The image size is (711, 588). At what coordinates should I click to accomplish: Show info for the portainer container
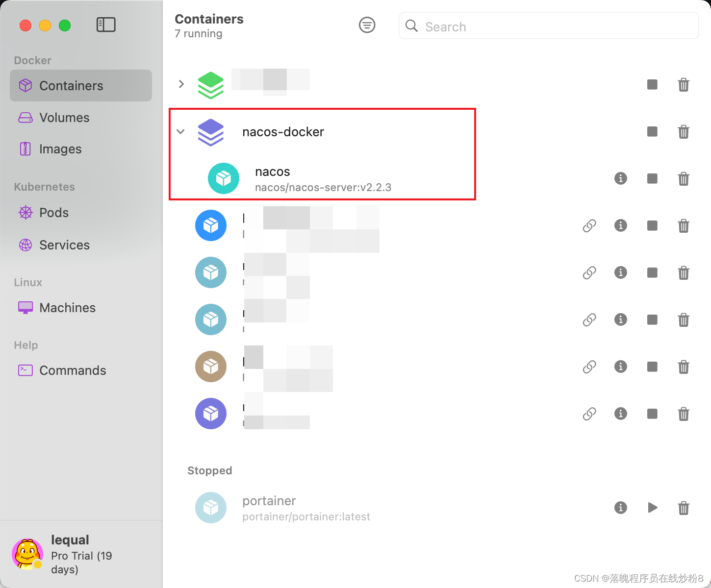[x=621, y=508]
